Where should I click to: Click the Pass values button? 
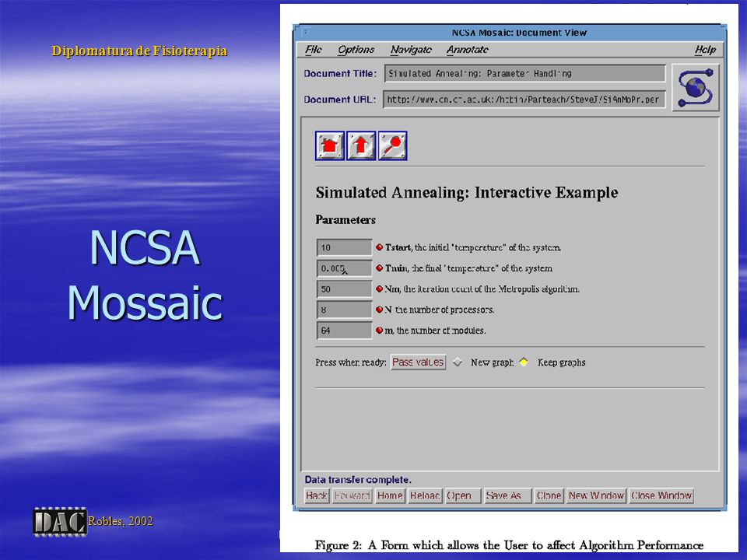418,362
